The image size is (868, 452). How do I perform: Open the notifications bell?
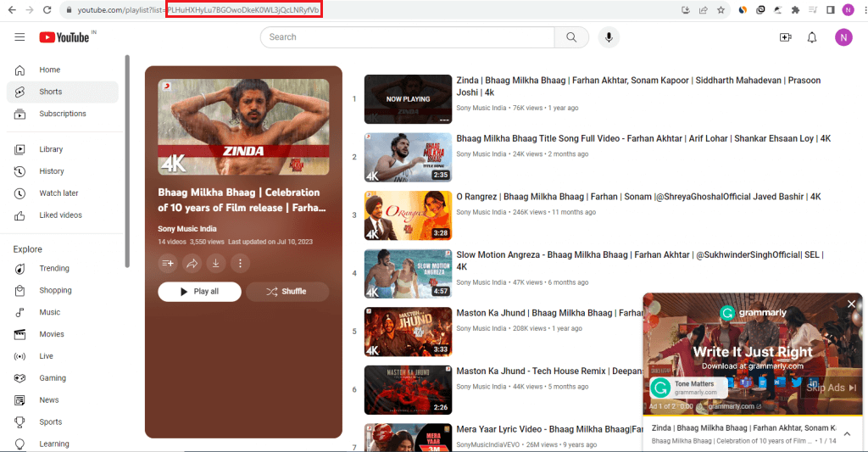click(x=811, y=37)
